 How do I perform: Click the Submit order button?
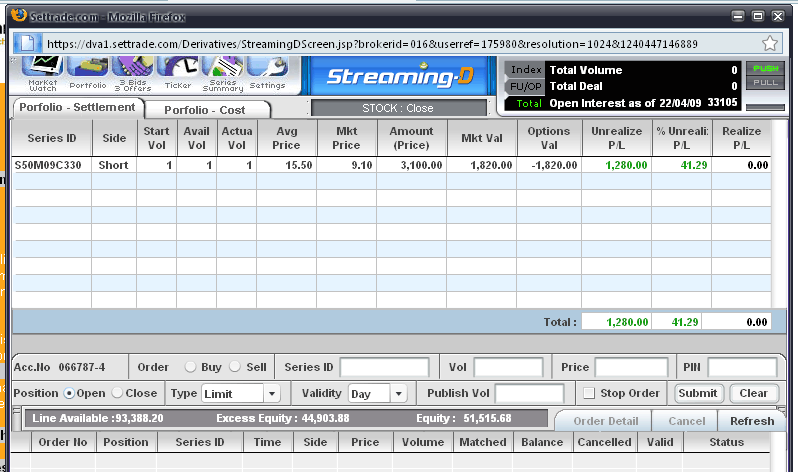click(698, 393)
